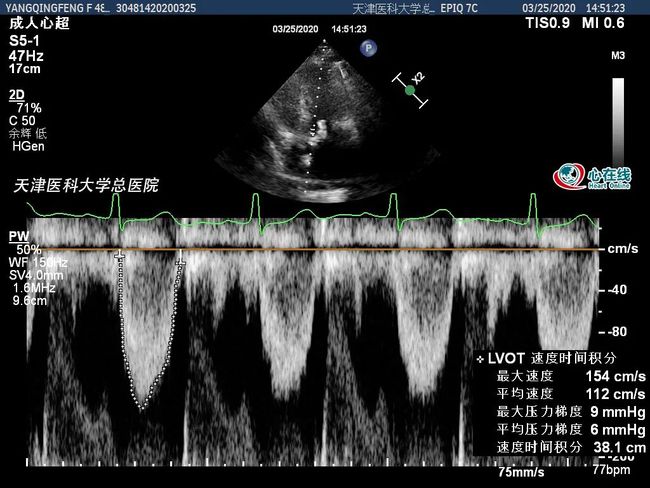
Task: Click the left VTI trace caliper marker
Action: pyautogui.click(x=119, y=255)
